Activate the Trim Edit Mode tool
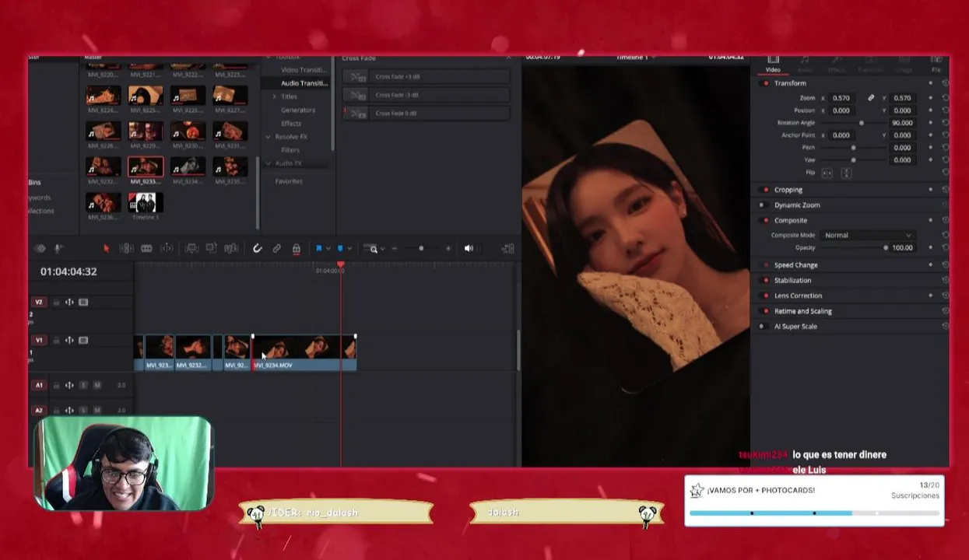The height and width of the screenshot is (560, 969). click(126, 248)
